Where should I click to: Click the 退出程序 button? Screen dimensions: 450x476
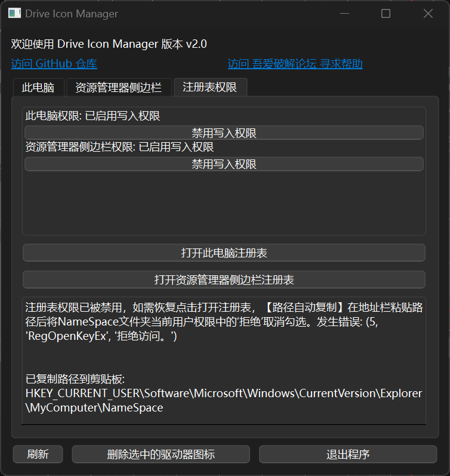point(348,454)
